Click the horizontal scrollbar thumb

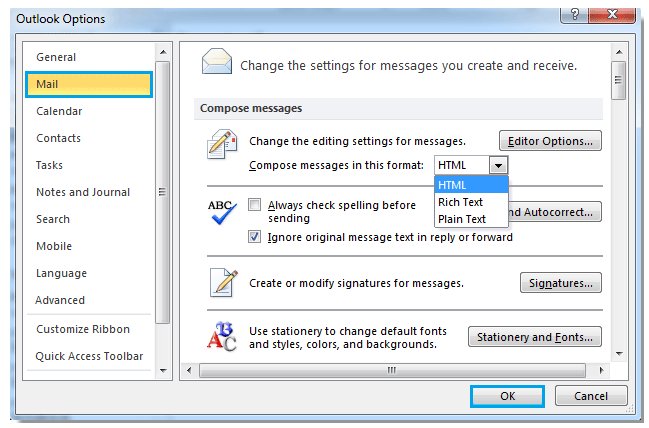coord(392,370)
